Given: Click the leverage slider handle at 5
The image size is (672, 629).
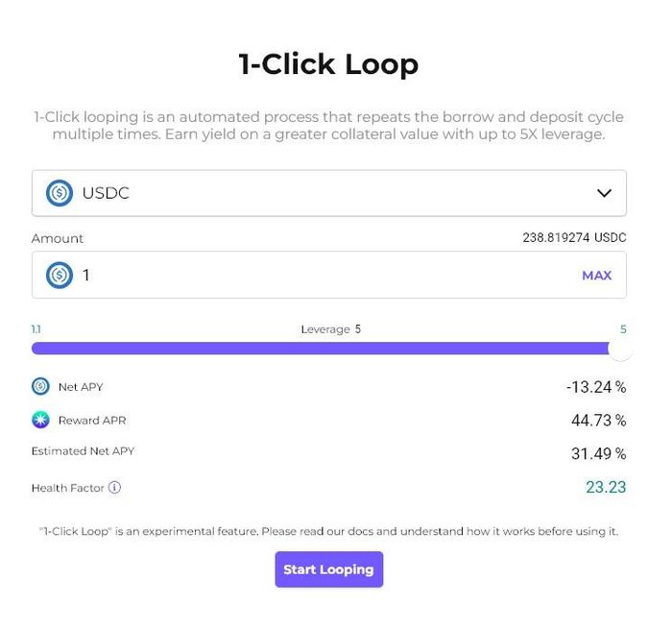Looking at the screenshot, I should [x=620, y=349].
